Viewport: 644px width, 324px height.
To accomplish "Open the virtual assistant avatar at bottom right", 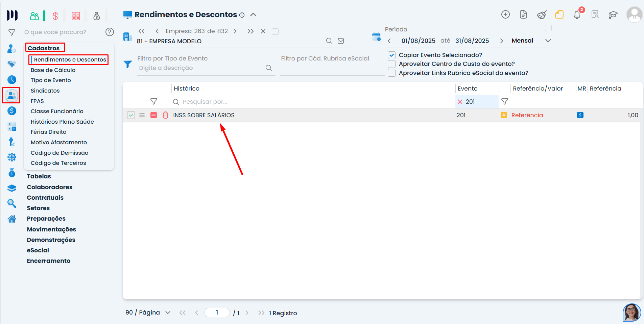I will pos(631,313).
